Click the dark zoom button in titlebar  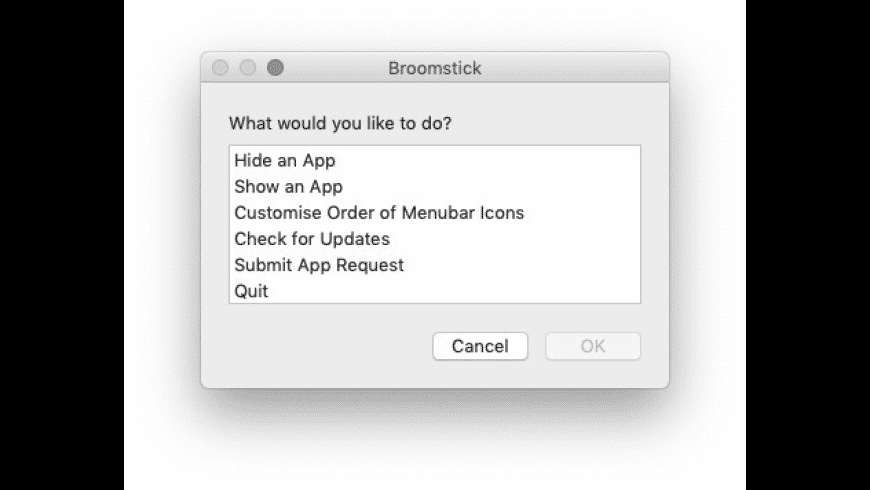pyautogui.click(x=275, y=68)
